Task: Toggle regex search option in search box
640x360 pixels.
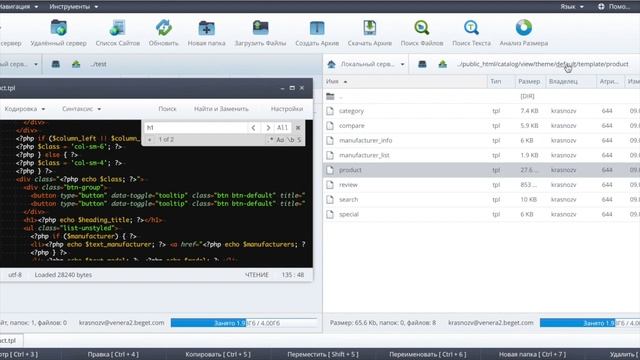Action: (270, 140)
